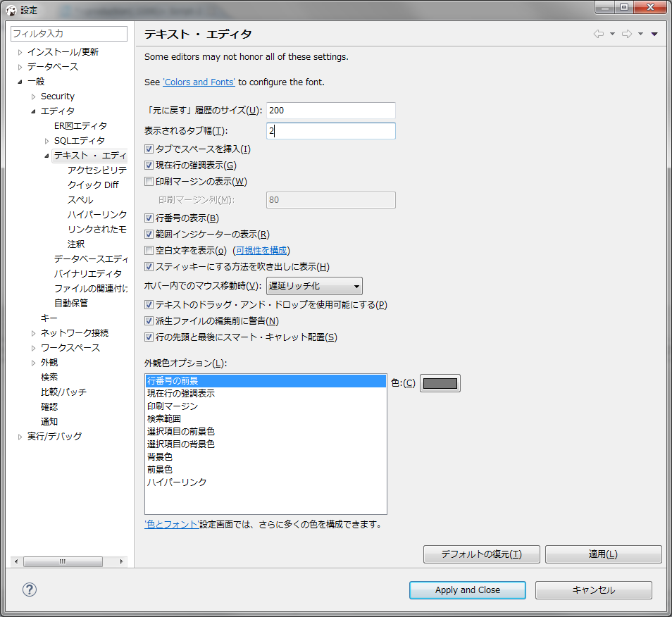Click the 履歴のサイズ input field
Viewport: 672px width, 617px height.
coord(331,111)
